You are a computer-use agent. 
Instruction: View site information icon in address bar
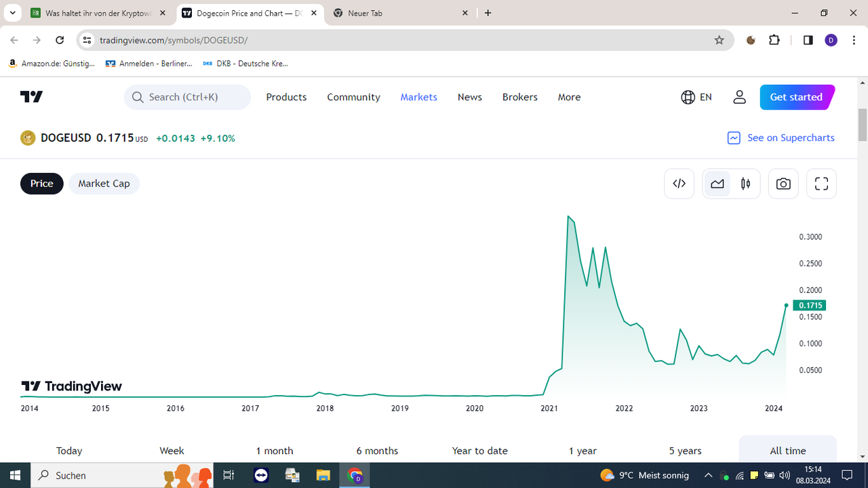(86, 40)
